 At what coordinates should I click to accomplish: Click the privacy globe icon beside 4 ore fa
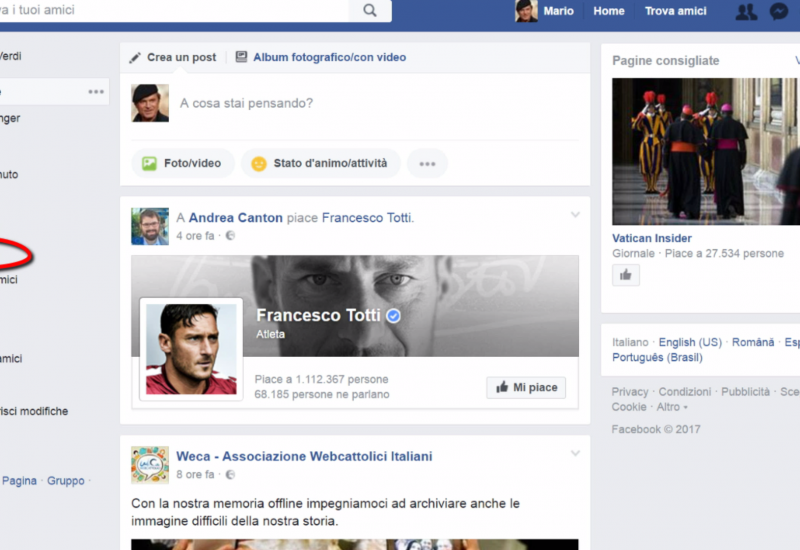pos(231,235)
